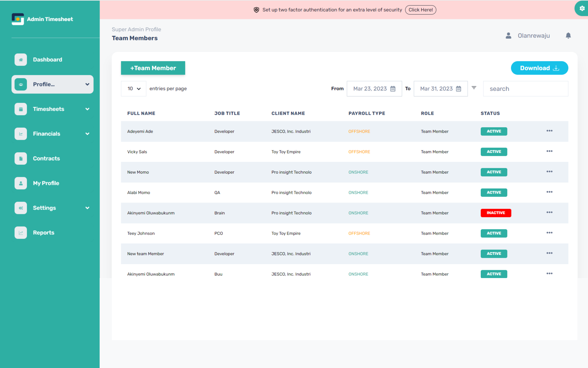
Task: Click the search input field
Action: (x=525, y=89)
